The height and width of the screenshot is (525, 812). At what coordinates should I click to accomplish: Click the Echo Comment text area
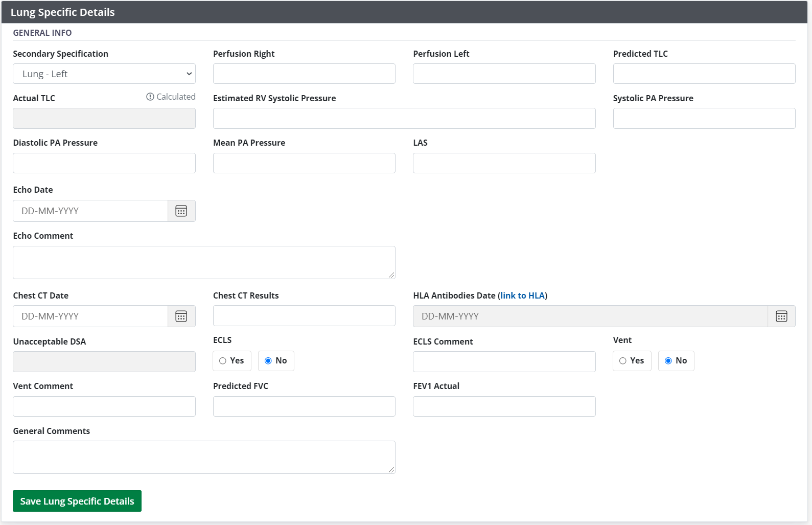click(204, 262)
